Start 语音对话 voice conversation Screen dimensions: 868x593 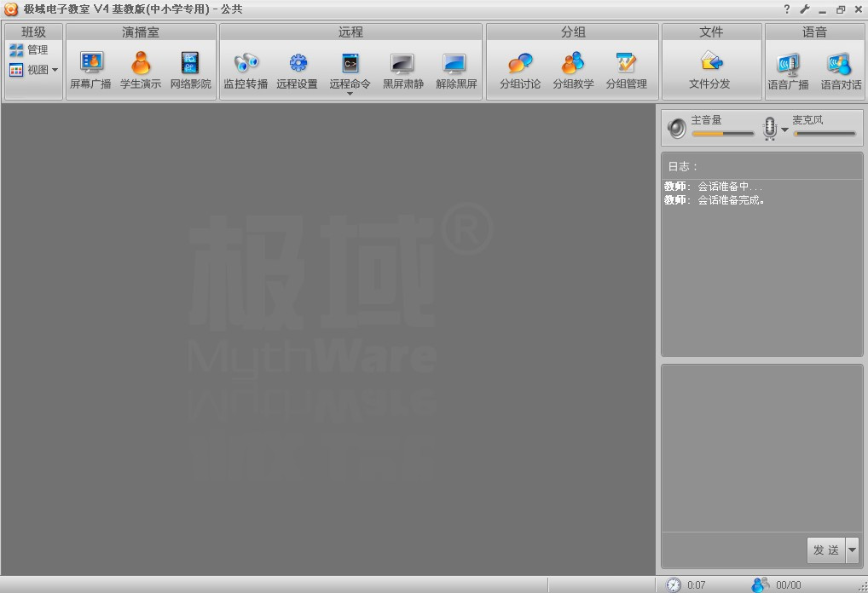[x=841, y=69]
